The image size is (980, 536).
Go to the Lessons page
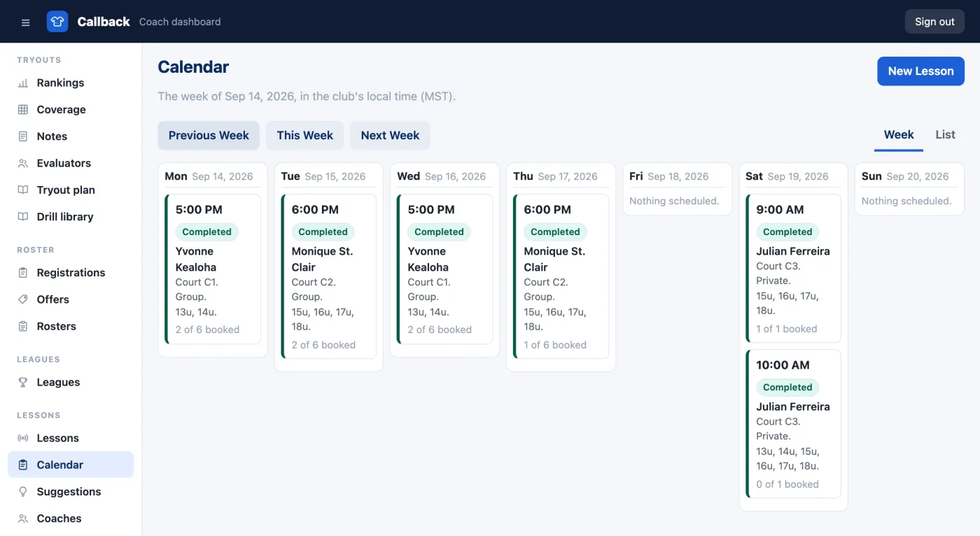coord(71,438)
